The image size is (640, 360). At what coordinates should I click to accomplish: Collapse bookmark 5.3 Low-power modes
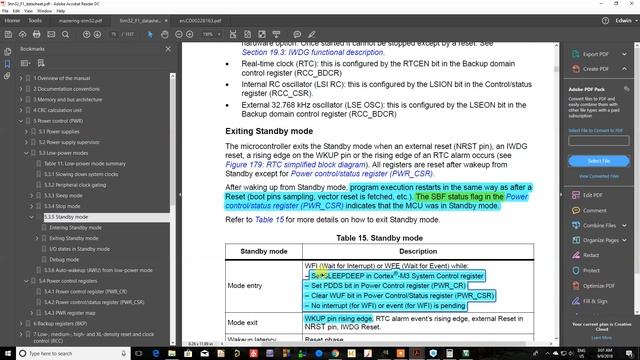(27, 153)
